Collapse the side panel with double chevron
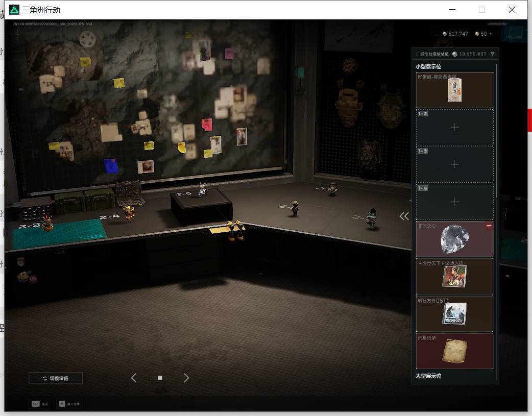Screen dimensions: 532x416 pos(404,216)
